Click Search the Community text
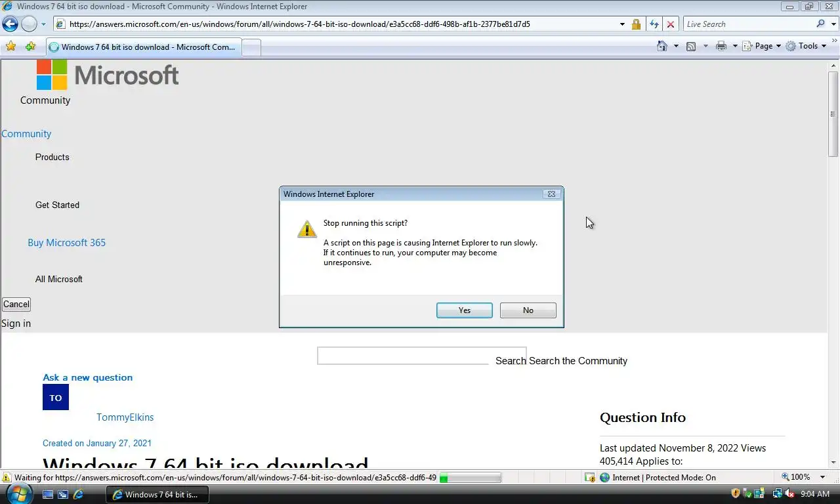 pyautogui.click(x=578, y=361)
